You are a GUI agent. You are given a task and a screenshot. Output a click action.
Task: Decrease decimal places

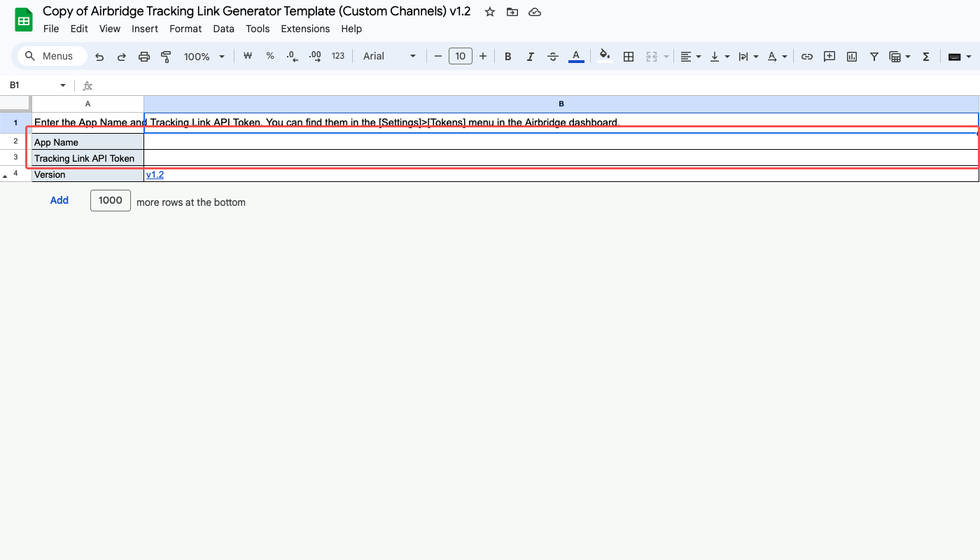coord(293,56)
